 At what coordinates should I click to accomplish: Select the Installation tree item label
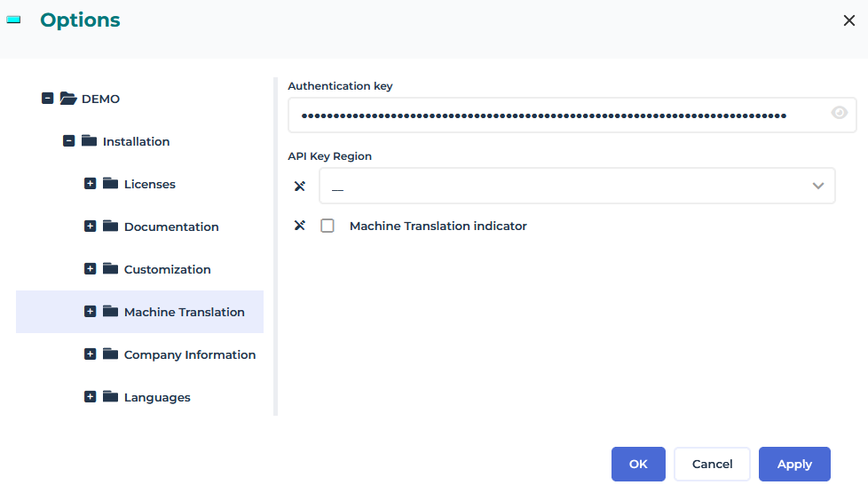coord(136,141)
